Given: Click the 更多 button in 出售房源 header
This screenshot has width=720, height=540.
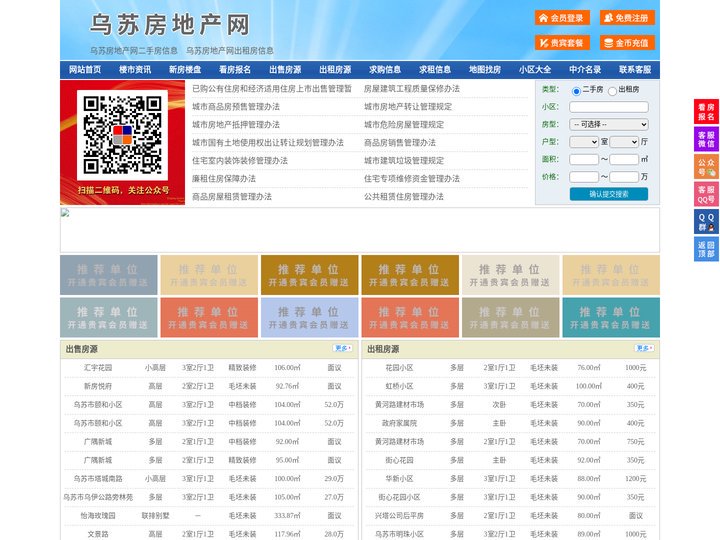Looking at the screenshot, I should pyautogui.click(x=343, y=349).
